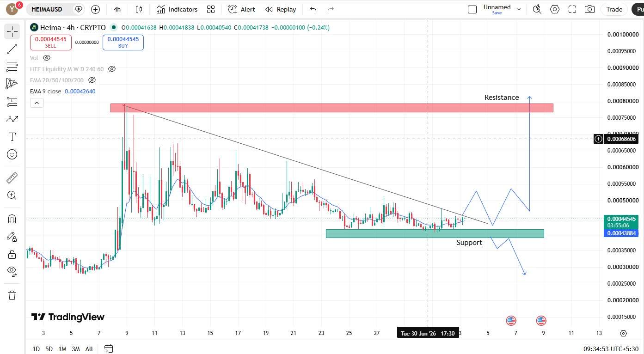This screenshot has height=354, width=644.
Task: Open the pitchfork pattern tools
Action: pyautogui.click(x=12, y=84)
